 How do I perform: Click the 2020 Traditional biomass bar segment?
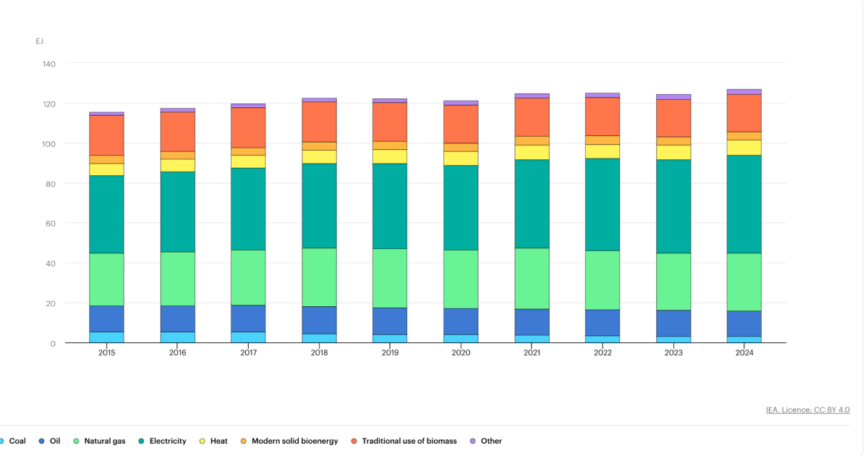(x=461, y=124)
